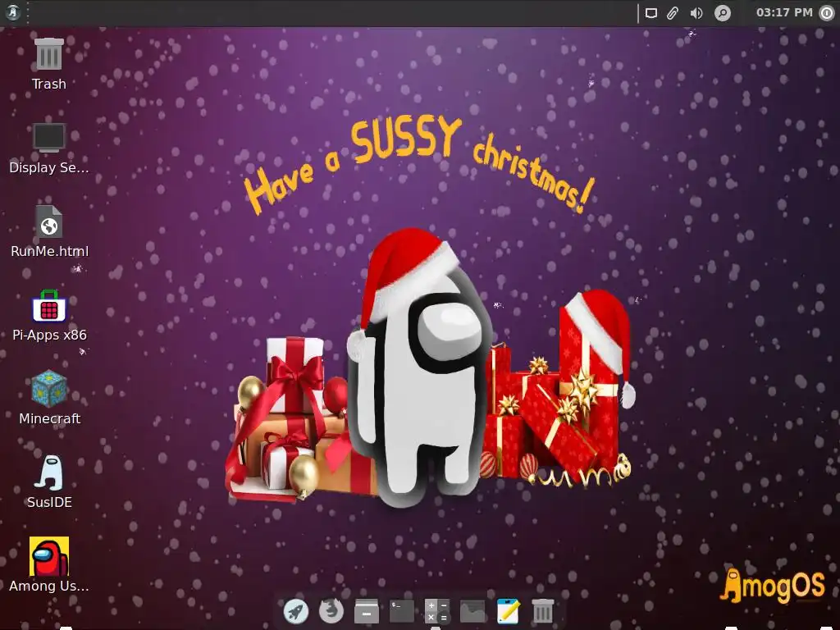The width and height of the screenshot is (840, 630).
Task: Open the rocket launcher in dock
Action: 295,611
